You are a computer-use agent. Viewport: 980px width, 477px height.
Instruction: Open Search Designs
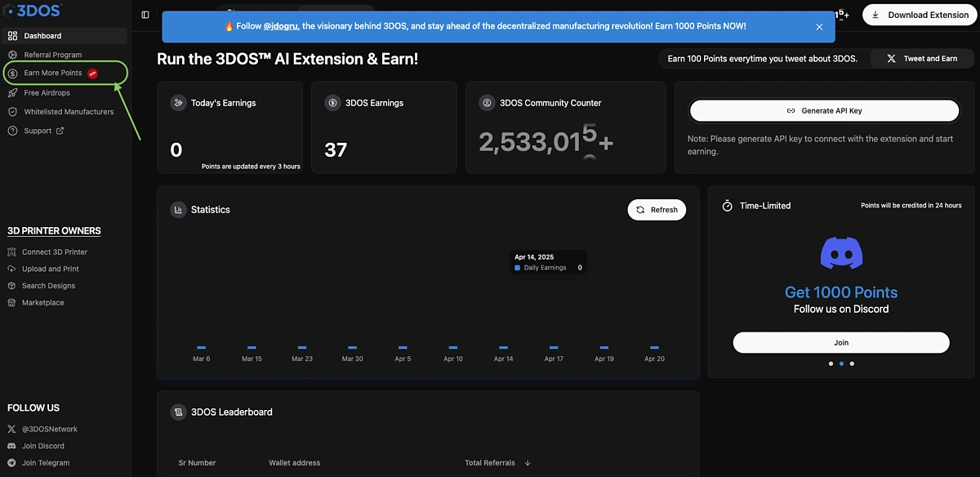[x=48, y=286]
